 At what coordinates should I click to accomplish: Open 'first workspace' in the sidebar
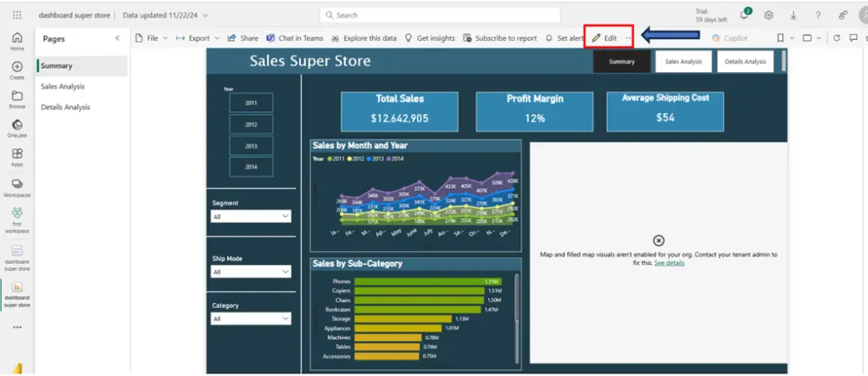point(17,221)
